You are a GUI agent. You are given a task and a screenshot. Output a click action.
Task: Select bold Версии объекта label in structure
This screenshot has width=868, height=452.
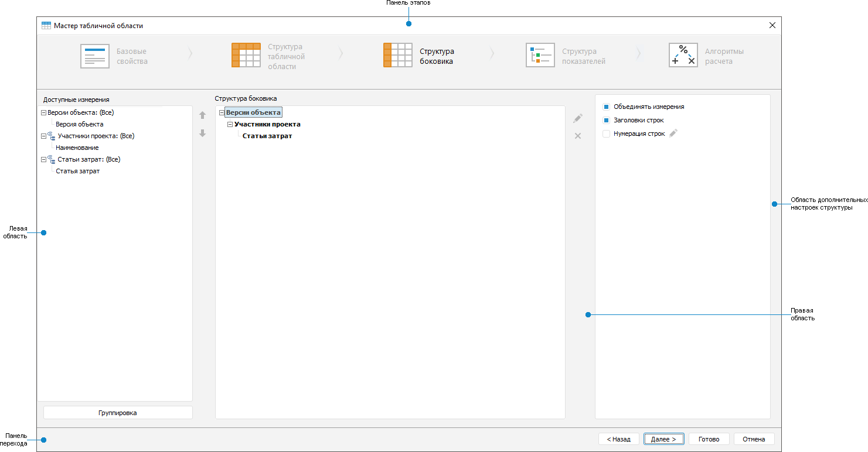coord(254,112)
